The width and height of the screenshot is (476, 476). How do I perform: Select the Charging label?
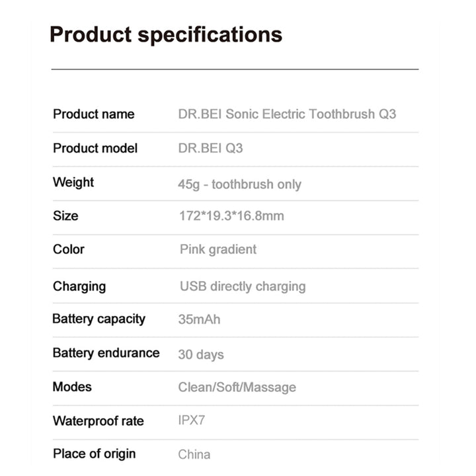79,286
